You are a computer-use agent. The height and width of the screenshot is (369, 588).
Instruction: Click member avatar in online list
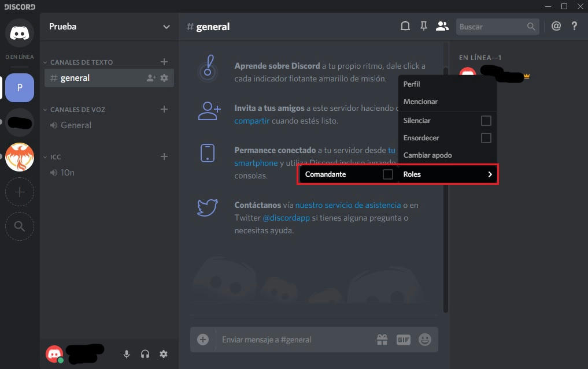pyautogui.click(x=468, y=72)
